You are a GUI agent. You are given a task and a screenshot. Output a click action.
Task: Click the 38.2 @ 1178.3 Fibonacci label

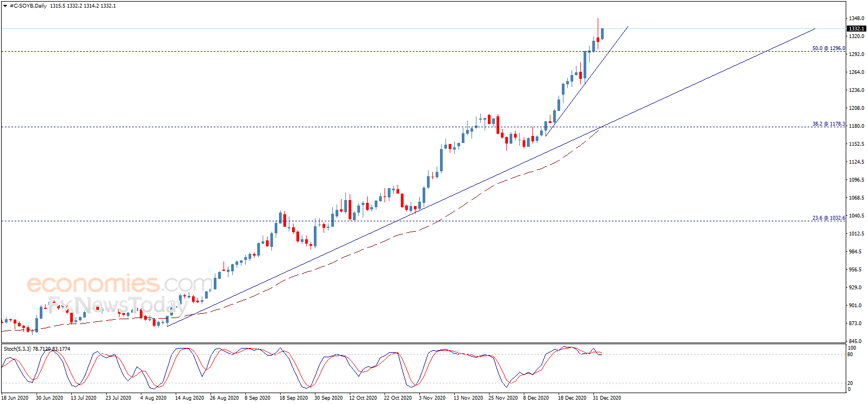pyautogui.click(x=828, y=124)
